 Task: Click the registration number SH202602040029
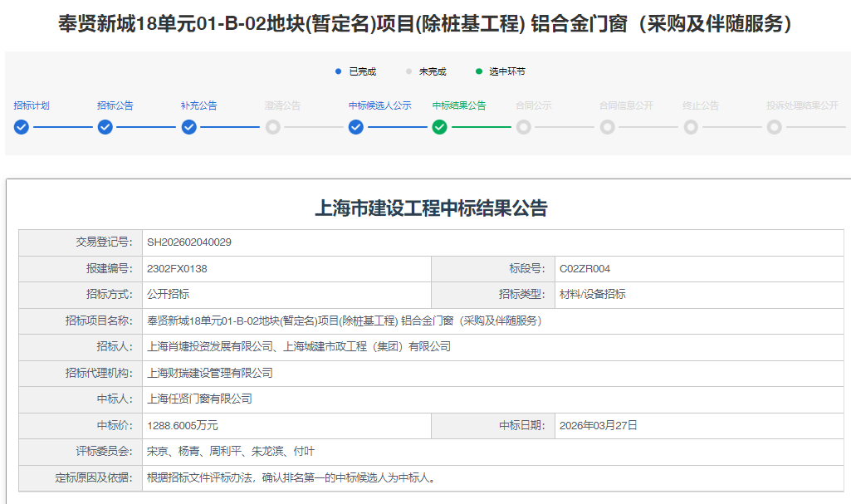coord(189,242)
